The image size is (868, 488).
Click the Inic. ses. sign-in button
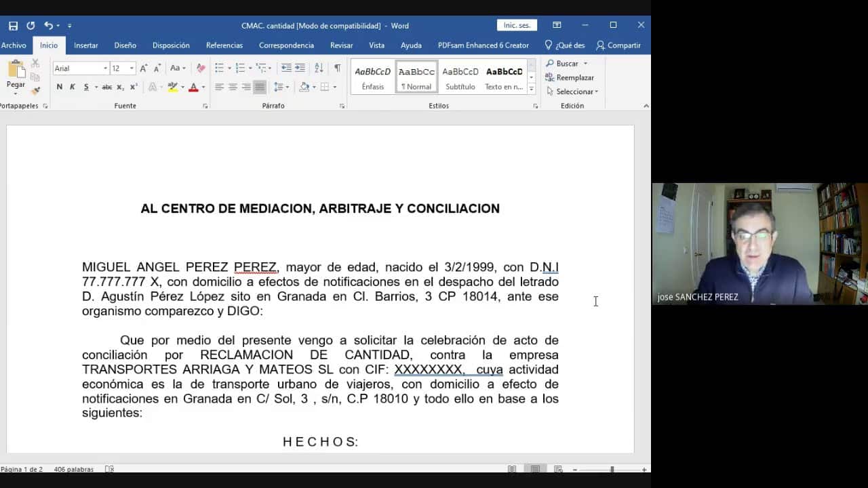pyautogui.click(x=517, y=25)
